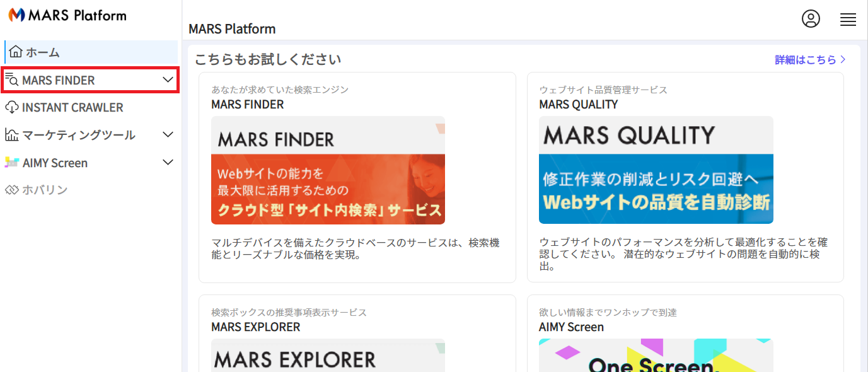The image size is (868, 372).
Task: Click the MARS Platform logo
Action: (x=67, y=15)
